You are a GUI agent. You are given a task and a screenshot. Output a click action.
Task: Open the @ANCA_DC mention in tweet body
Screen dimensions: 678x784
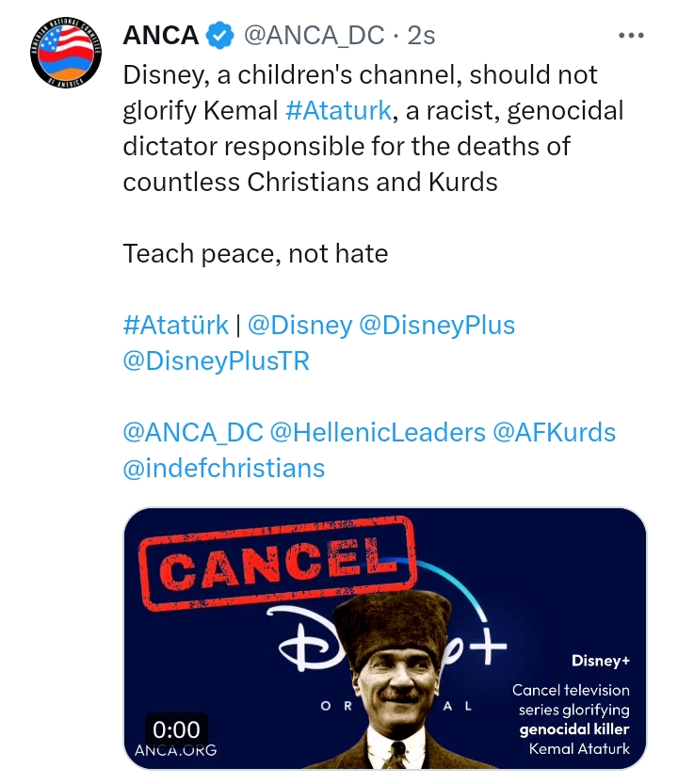pyautogui.click(x=192, y=432)
